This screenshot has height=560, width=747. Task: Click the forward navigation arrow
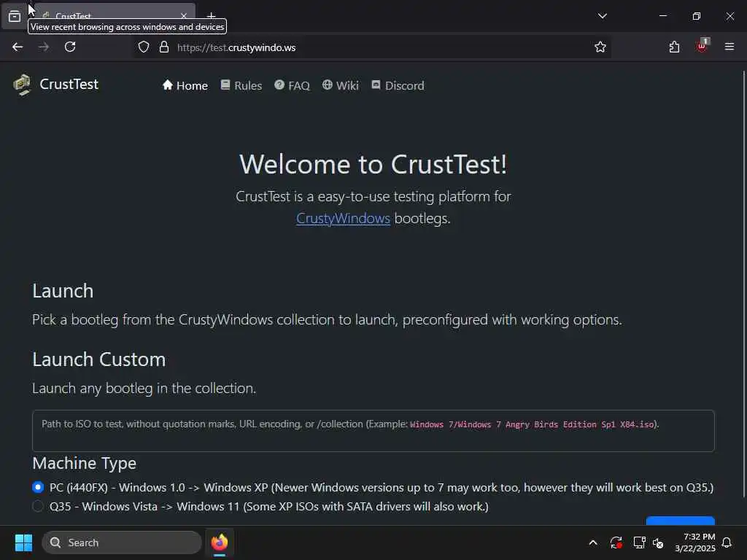pos(44,47)
